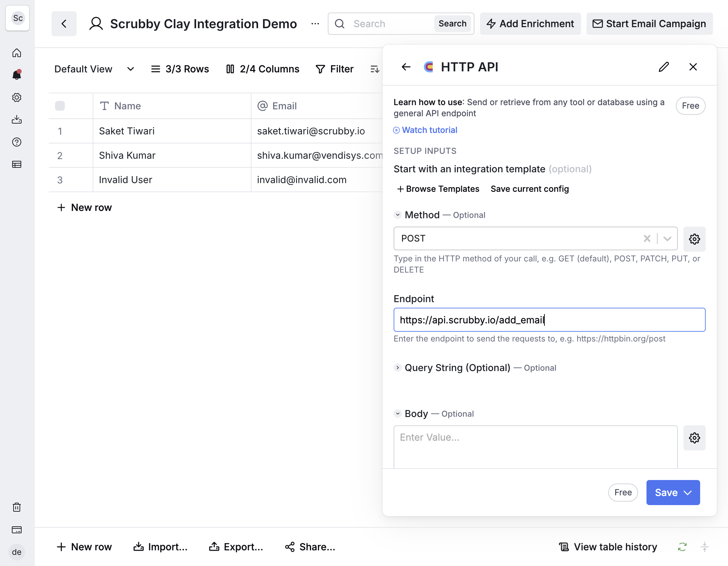Viewport: 728px width, 566px height.
Task: Click Start Email Campaign button
Action: point(650,24)
